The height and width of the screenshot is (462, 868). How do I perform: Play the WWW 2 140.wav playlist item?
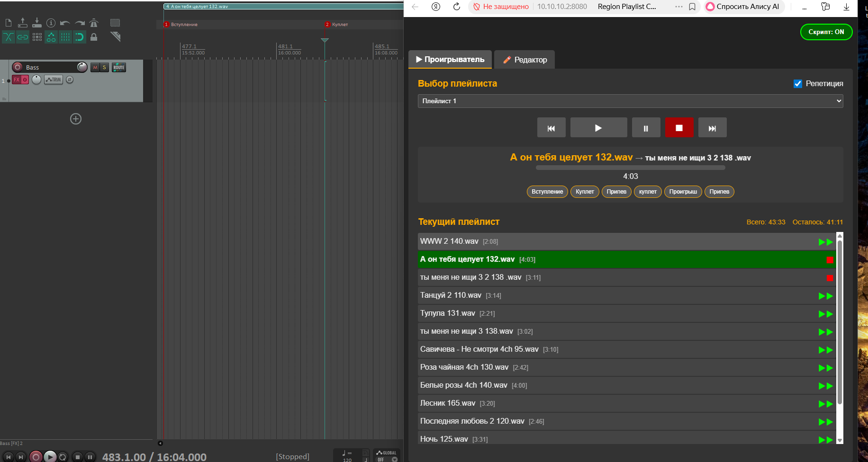[x=826, y=242]
